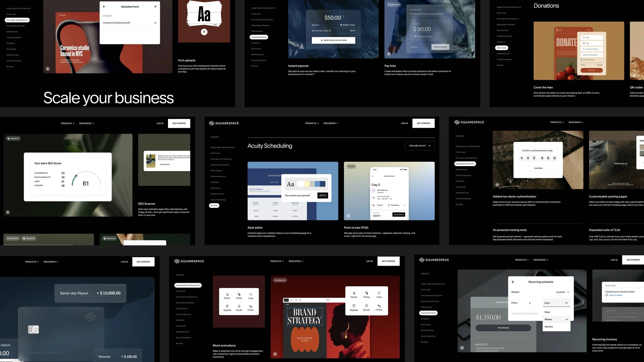Choose Weeks in the recurring interval list
This screenshot has height=362, width=644.
pyautogui.click(x=548, y=319)
